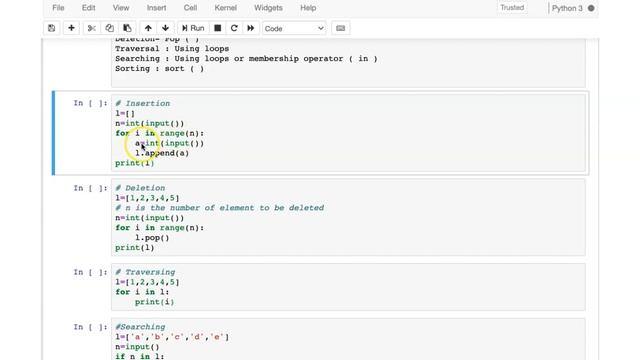Interrupt the kernel with the stop icon
The height and width of the screenshot is (360, 640).
click(x=218, y=28)
